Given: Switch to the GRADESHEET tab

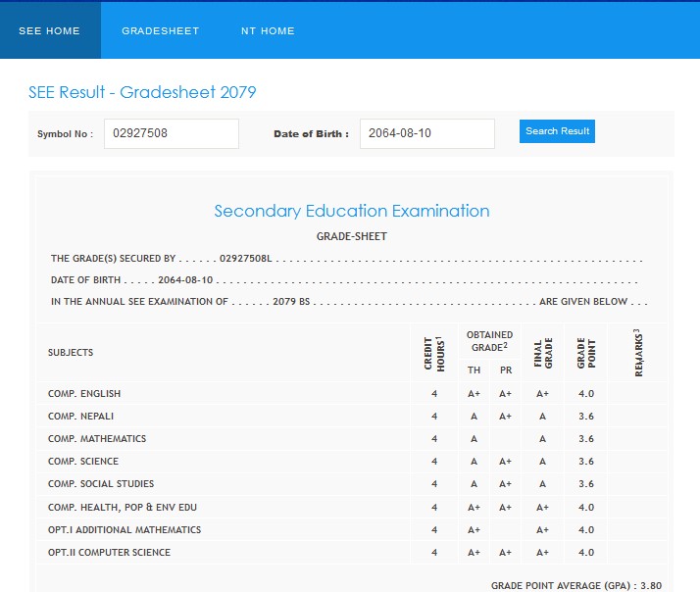Looking at the screenshot, I should coord(160,30).
